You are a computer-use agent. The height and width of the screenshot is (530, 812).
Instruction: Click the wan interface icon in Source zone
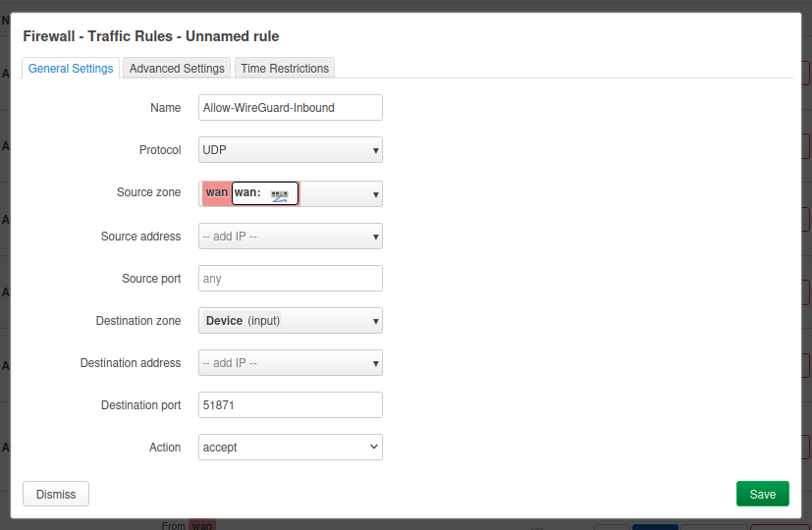tap(279, 195)
